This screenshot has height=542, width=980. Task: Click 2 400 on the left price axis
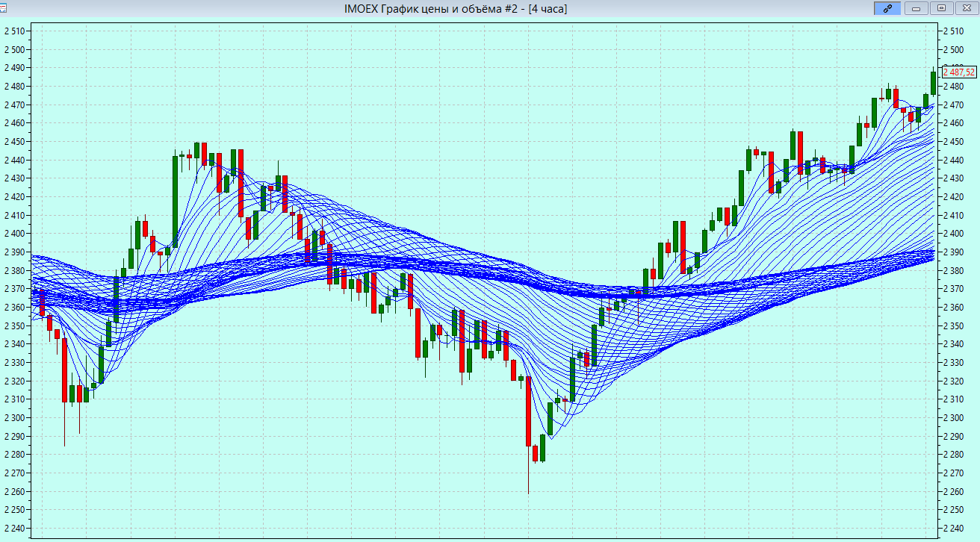coord(15,234)
